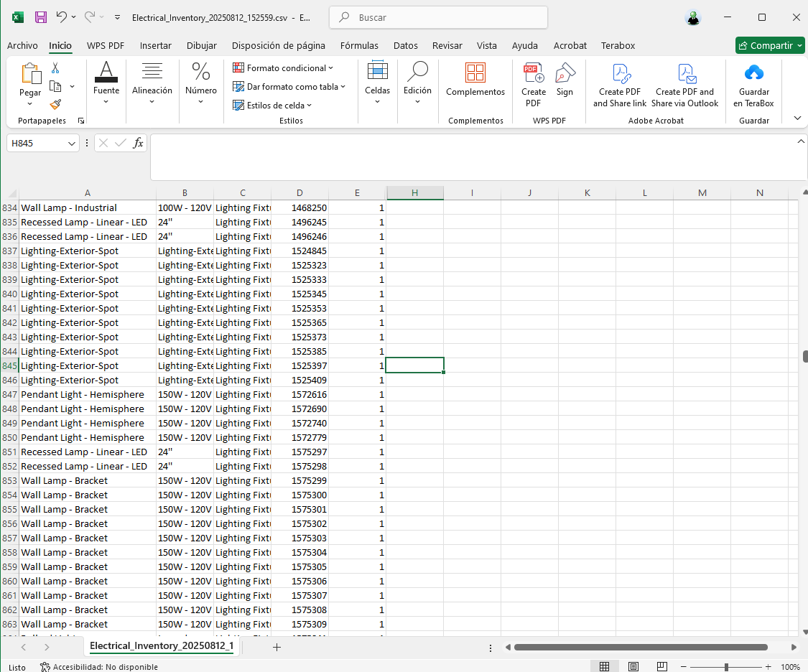Click the Cut scissors icon

[55, 68]
